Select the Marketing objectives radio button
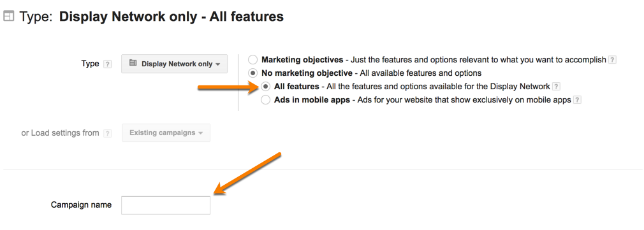The height and width of the screenshot is (230, 644). coord(253,60)
